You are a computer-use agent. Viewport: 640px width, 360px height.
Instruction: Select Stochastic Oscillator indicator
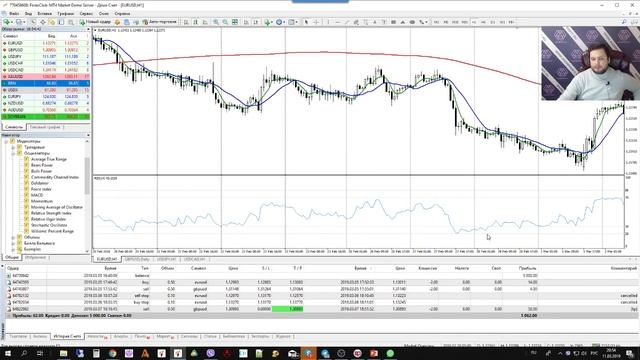pos(49,225)
